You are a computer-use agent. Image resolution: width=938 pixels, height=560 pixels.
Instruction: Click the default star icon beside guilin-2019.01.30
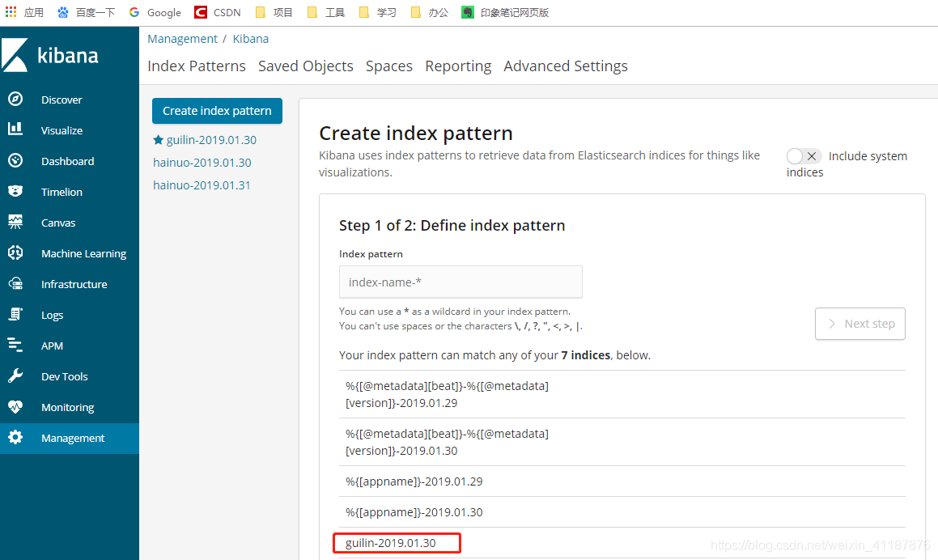158,140
